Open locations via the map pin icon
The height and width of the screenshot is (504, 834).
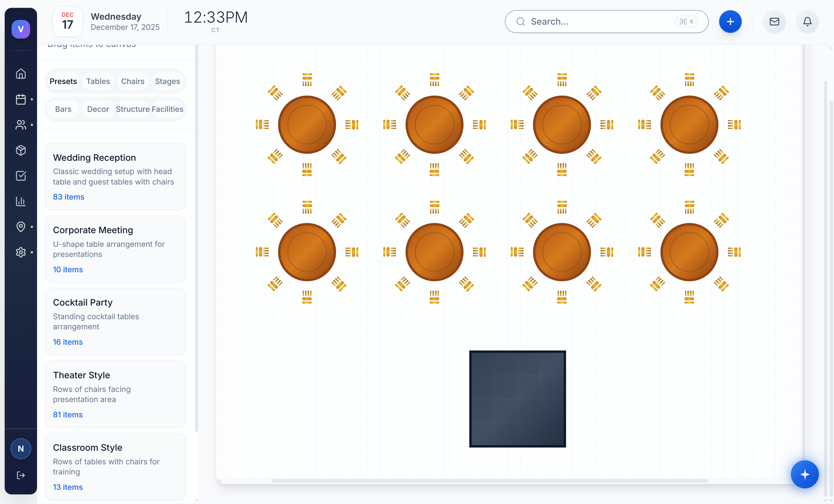(x=21, y=227)
